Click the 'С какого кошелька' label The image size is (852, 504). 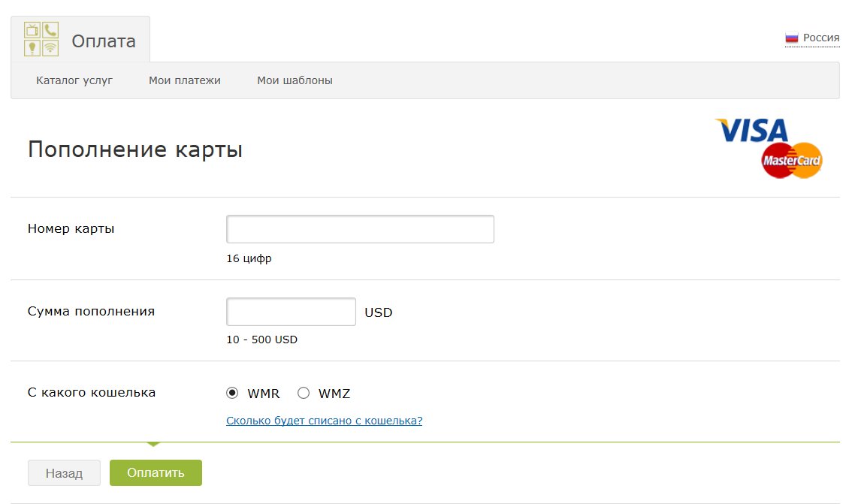(x=92, y=392)
